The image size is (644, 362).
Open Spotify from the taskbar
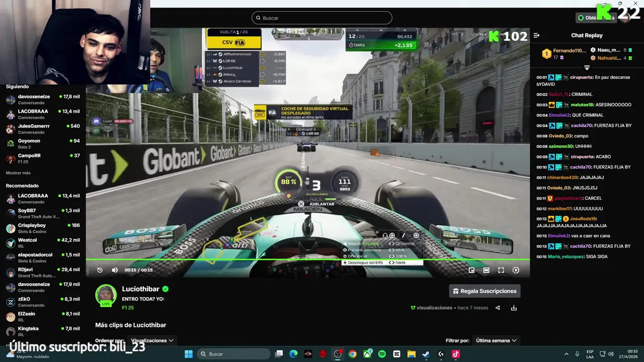(x=382, y=354)
